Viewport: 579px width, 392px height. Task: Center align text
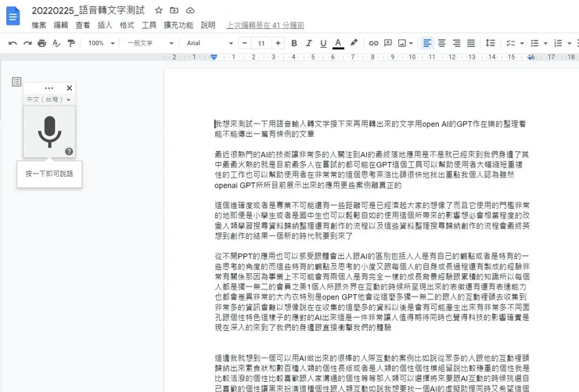tap(441, 43)
